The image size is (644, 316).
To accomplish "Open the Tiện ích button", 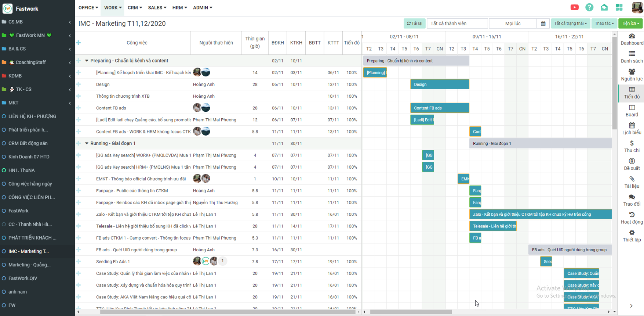I will 630,24.
